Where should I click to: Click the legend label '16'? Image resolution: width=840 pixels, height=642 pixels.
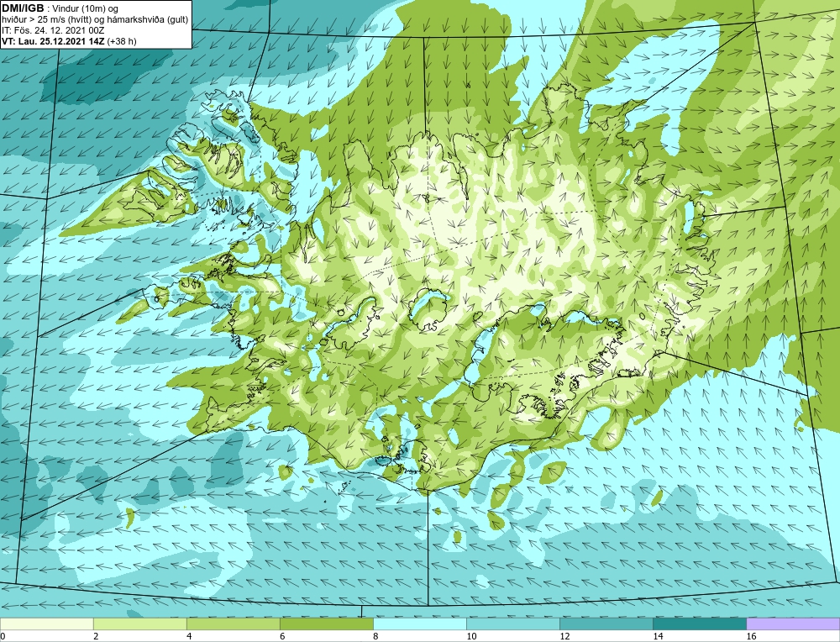[x=751, y=636]
